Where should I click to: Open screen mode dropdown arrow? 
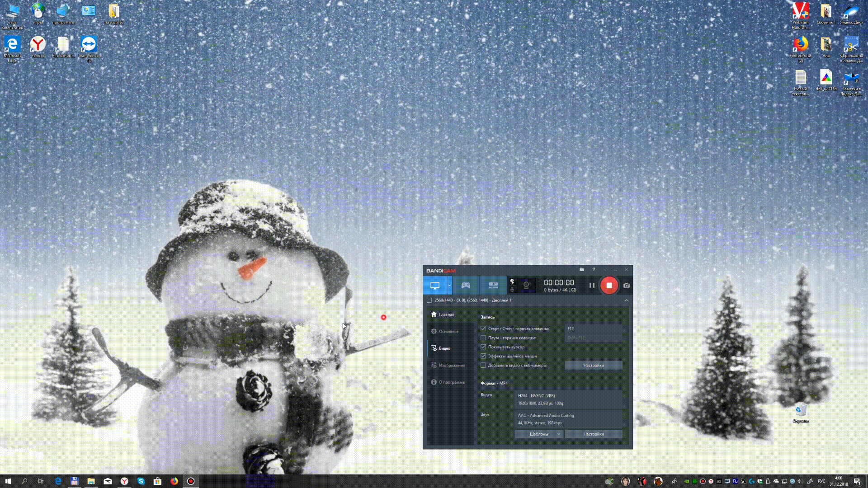point(449,286)
